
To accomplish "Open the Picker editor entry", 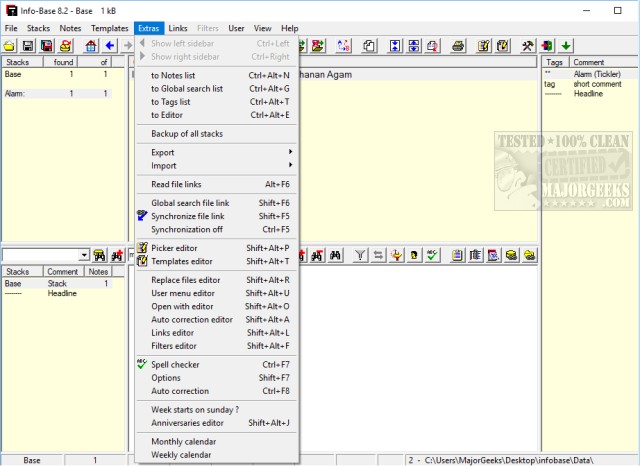I will tap(174, 248).
